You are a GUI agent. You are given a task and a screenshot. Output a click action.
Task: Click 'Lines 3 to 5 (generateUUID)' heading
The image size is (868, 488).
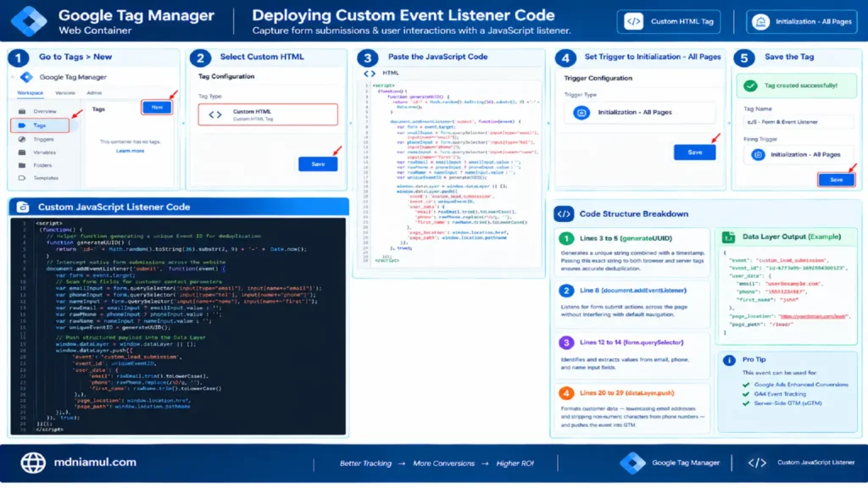coord(626,238)
